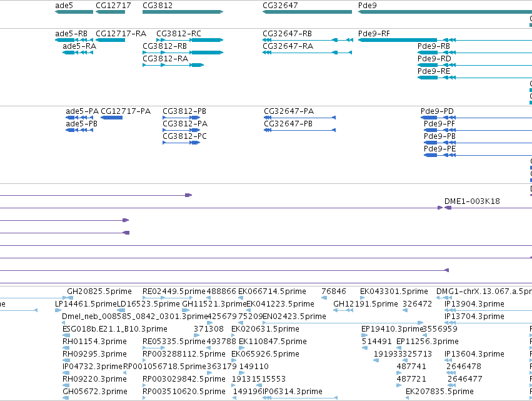Click the Pde9 gene label
Screen dimensions: 532x401
coord(368,6)
